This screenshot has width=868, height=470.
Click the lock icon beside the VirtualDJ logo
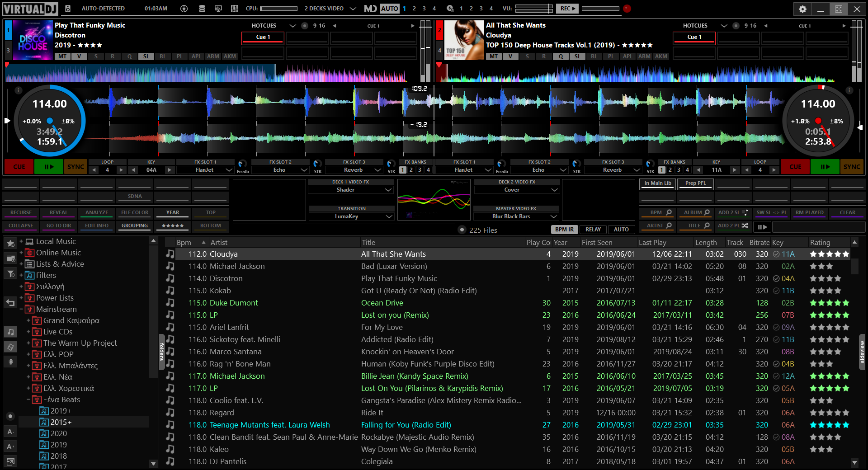67,9
